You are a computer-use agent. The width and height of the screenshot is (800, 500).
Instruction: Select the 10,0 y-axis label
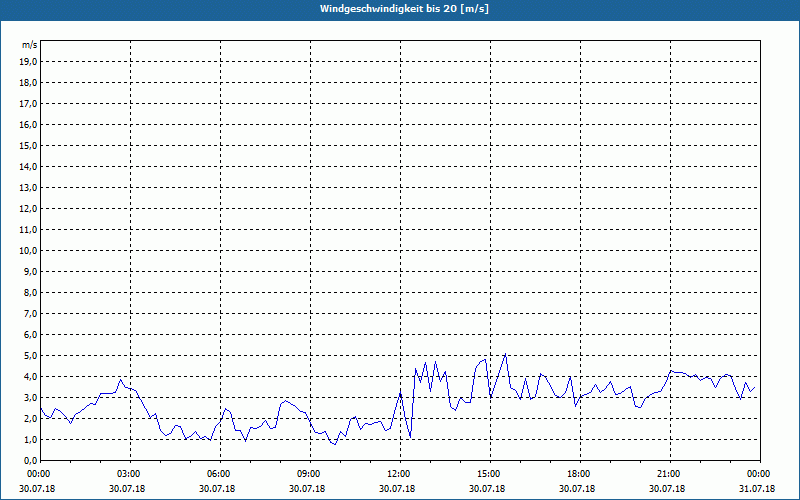[28, 251]
